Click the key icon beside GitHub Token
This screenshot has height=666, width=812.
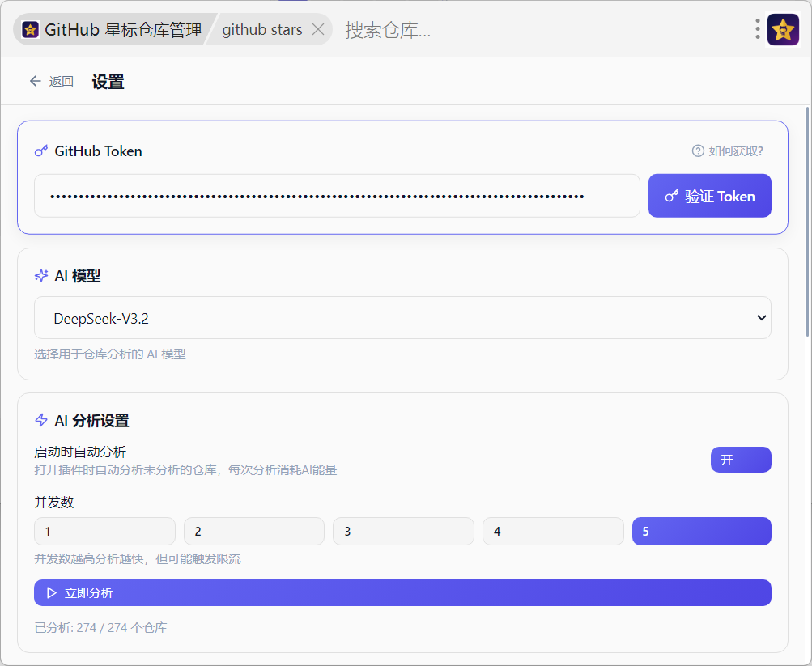pos(41,151)
